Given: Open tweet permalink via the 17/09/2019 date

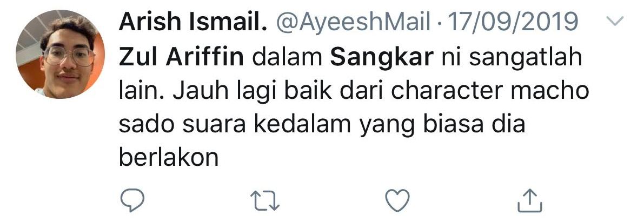Looking at the screenshot, I should [x=512, y=22].
